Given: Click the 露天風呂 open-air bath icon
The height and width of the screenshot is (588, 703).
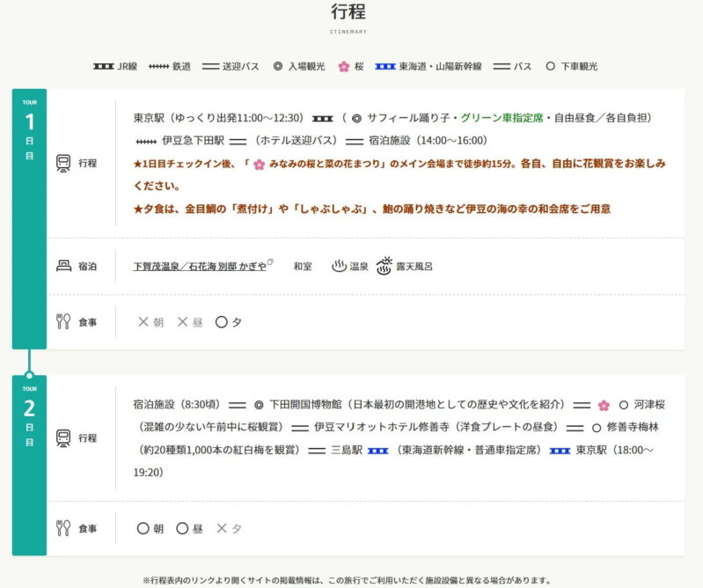Looking at the screenshot, I should tap(384, 266).
